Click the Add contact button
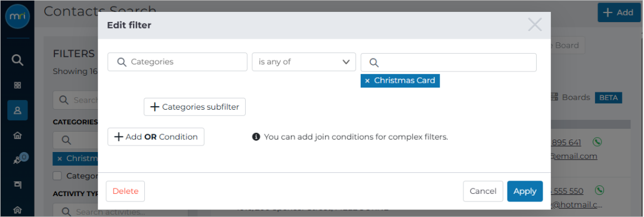This screenshot has width=644, height=217. [x=619, y=13]
